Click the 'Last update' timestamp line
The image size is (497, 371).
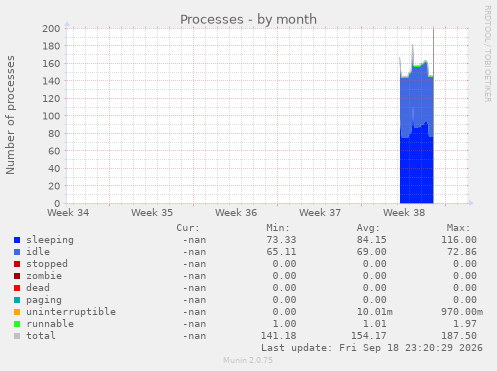(x=372, y=348)
